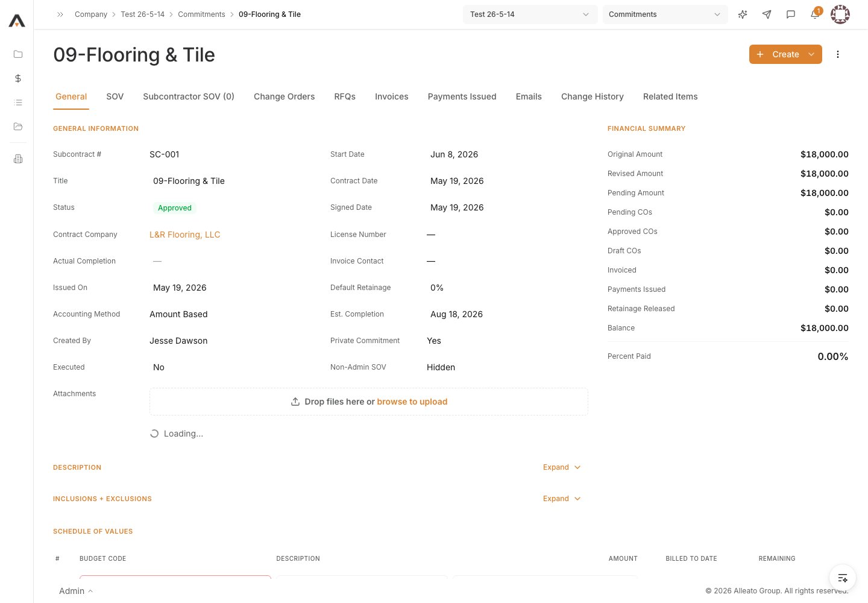The height and width of the screenshot is (603, 868).
Task: Open the Change Orders tab
Action: (x=285, y=96)
